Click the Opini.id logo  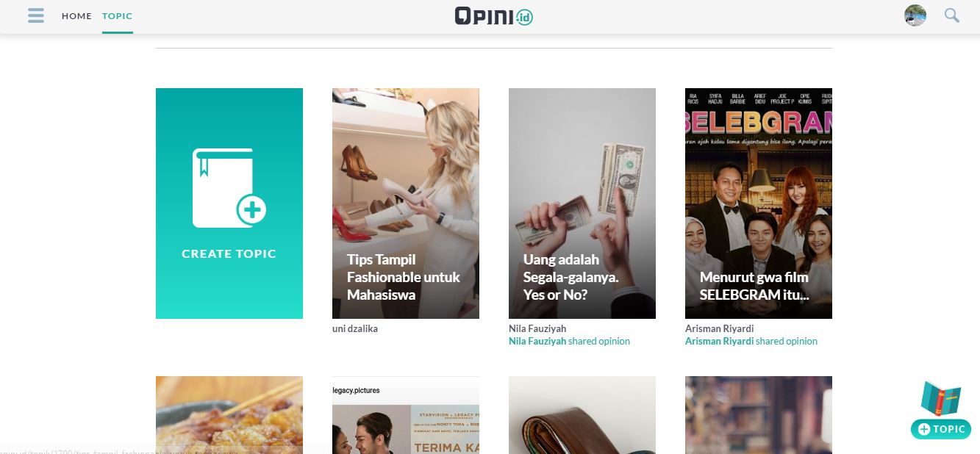[x=493, y=15]
